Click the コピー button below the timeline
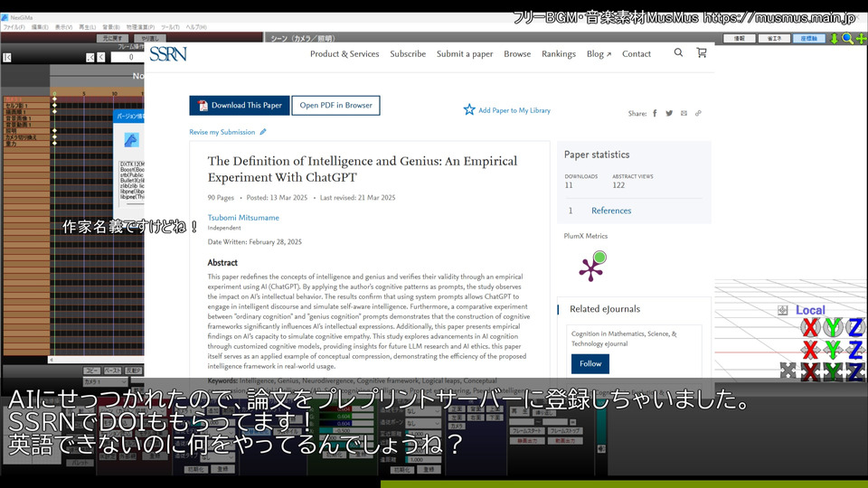Screen dimensions: 868x488 [x=92, y=371]
